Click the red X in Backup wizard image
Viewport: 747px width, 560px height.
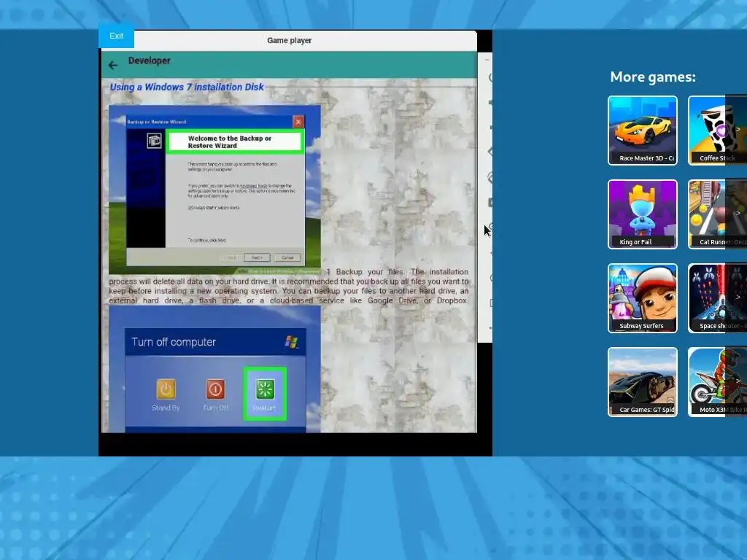[x=298, y=122]
